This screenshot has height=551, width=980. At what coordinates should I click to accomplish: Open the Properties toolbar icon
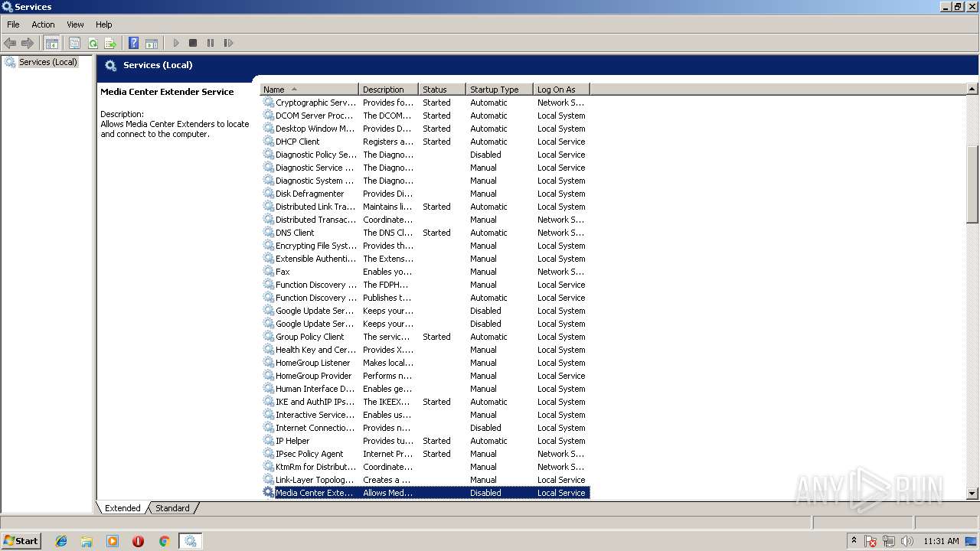(x=74, y=44)
